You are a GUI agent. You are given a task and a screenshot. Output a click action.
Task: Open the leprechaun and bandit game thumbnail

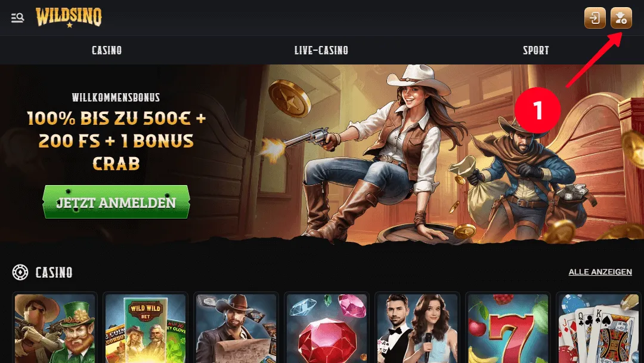coord(55,328)
